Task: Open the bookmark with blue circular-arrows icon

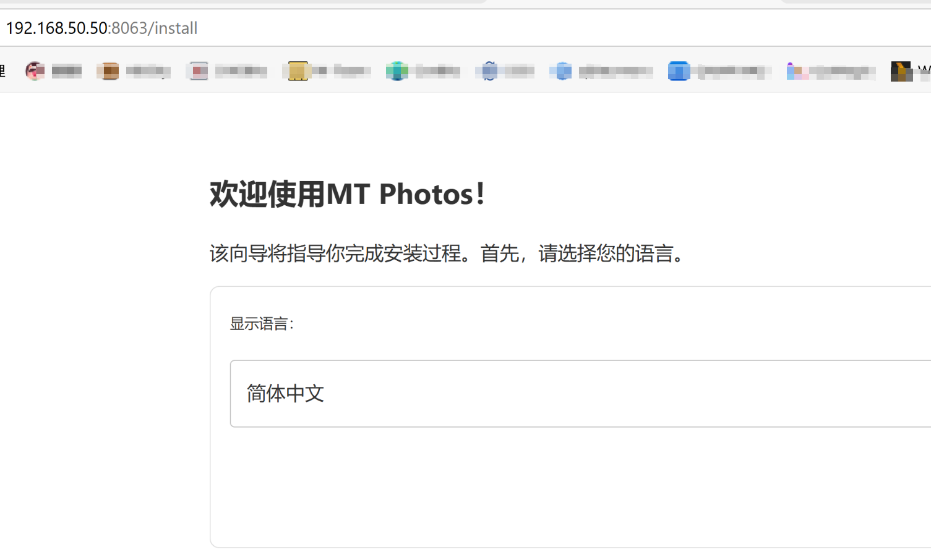Action: coord(489,71)
